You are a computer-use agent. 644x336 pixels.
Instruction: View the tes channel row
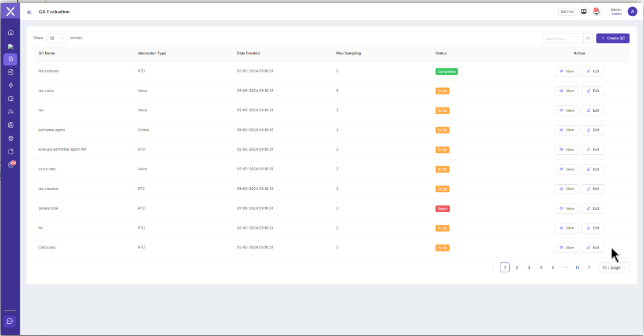(x=567, y=189)
